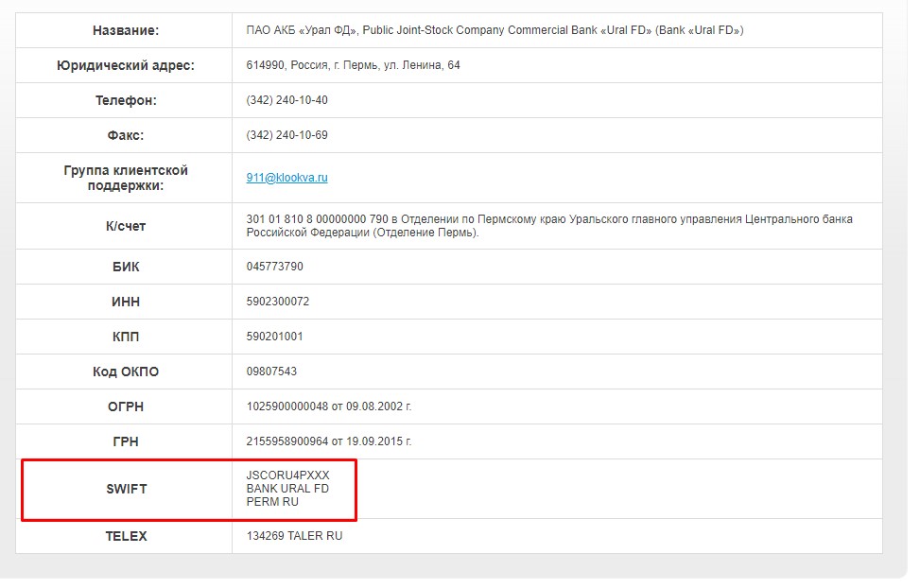Click the legal address in Пермь

354,65
